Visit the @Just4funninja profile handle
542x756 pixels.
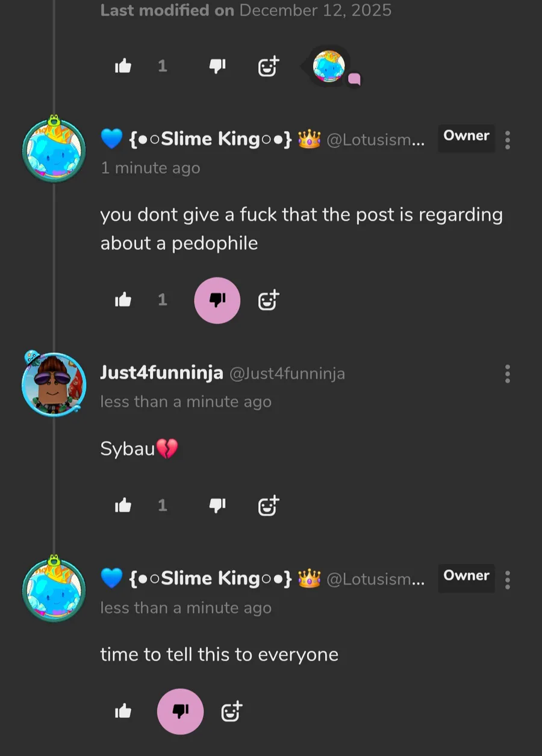pyautogui.click(x=287, y=374)
